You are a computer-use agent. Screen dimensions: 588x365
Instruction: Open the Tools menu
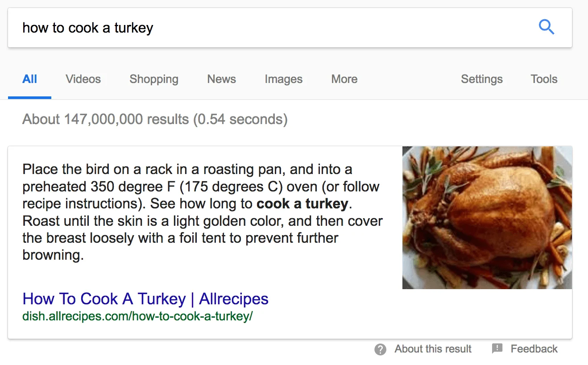tap(544, 79)
